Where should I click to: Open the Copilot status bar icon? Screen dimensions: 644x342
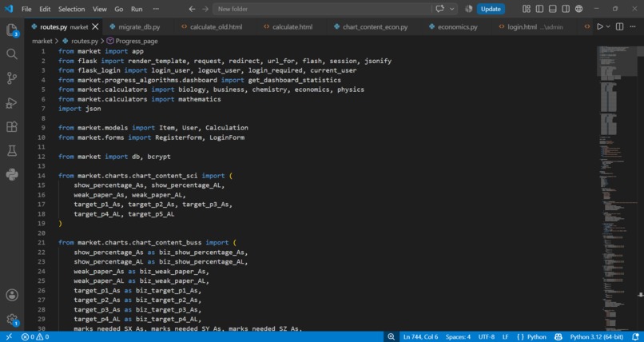point(559,336)
